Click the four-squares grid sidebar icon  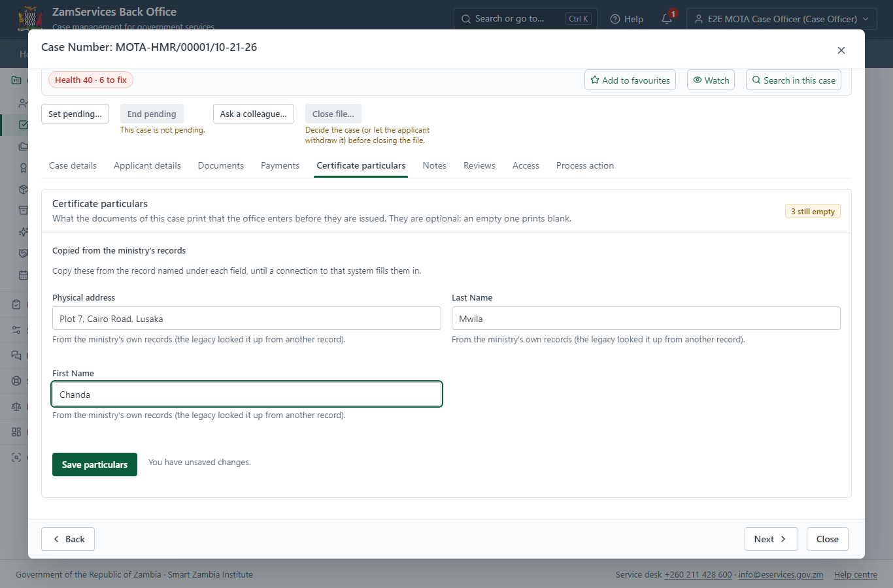click(16, 432)
